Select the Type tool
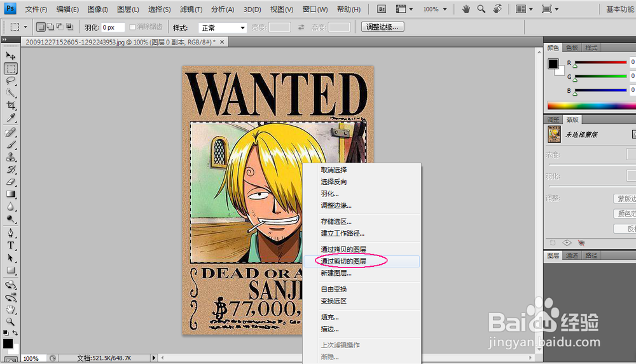 coord(11,245)
